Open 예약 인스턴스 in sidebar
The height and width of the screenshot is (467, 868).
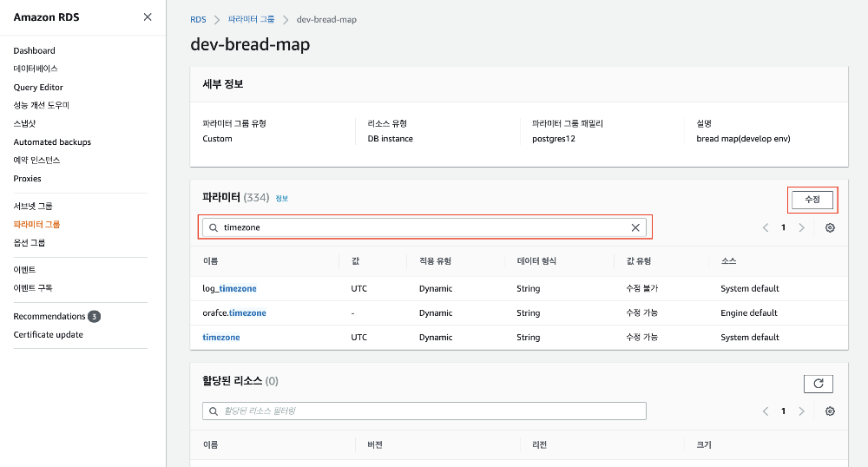coord(36,160)
